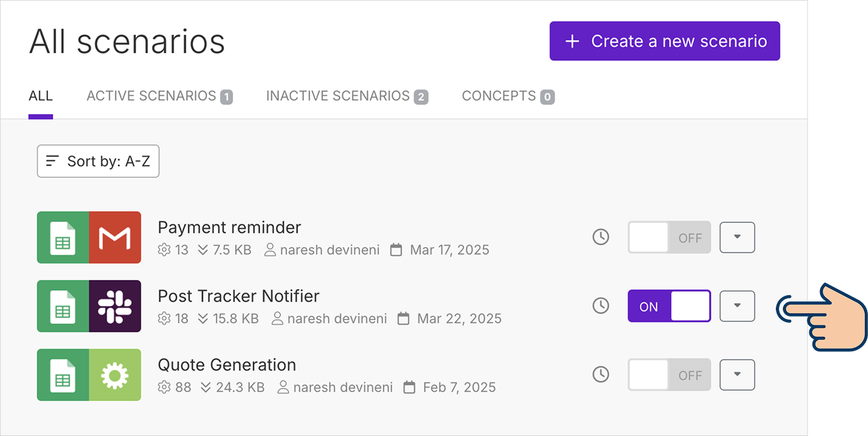This screenshot has width=868, height=436.
Task: Click Google Sheets icon for Quote Generation
Action: click(63, 375)
